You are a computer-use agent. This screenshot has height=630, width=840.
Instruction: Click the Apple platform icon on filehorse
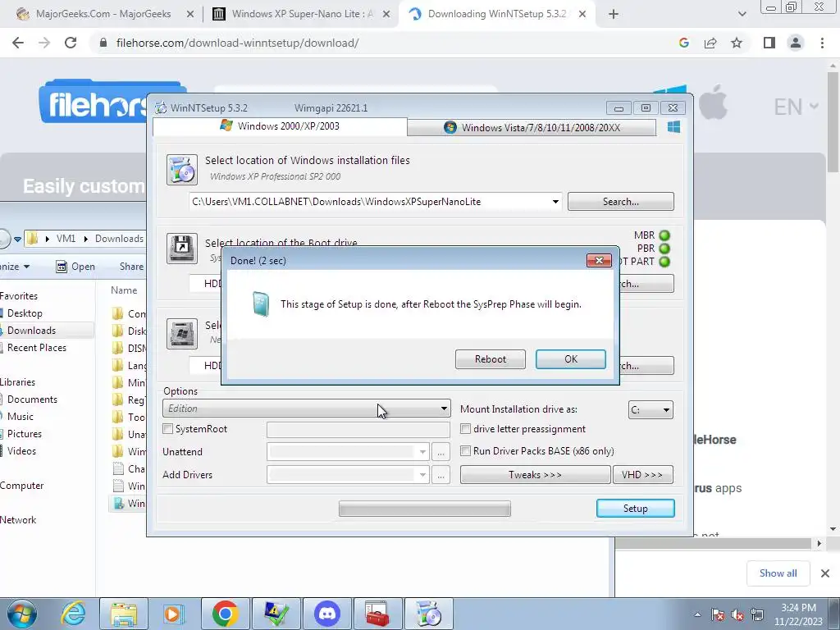pyautogui.click(x=713, y=103)
